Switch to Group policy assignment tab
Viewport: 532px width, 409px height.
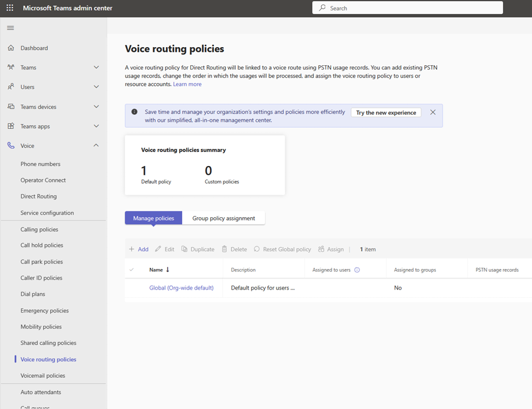click(x=224, y=218)
